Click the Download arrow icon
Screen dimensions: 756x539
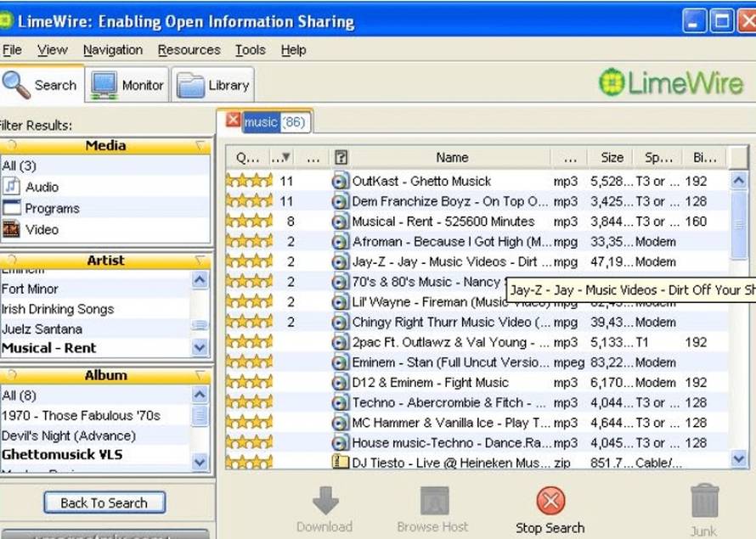[325, 500]
